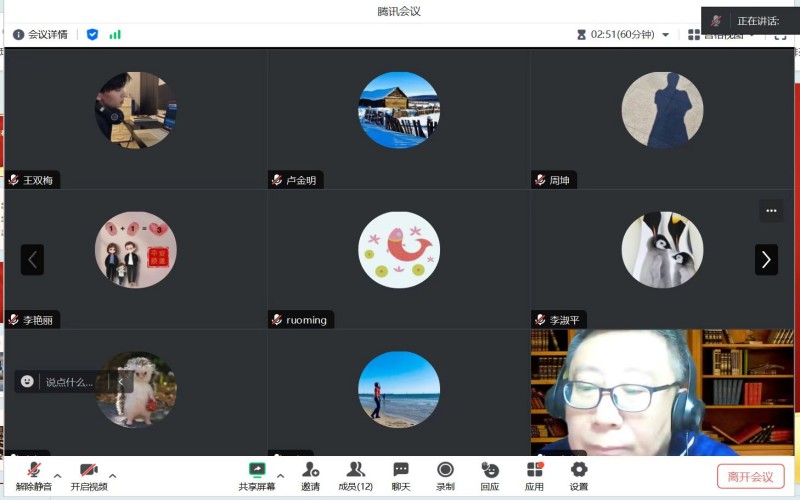Screen dimensions: 800x500
Task: Expand audio options arrow beside 解除静音
Action: [57, 475]
